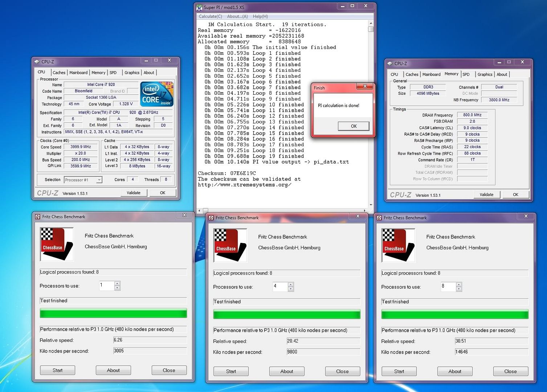Viewport: 547px width, 392px height.
Task: Click the Core Speed value 3999.9 MHz
Action: pos(81,147)
